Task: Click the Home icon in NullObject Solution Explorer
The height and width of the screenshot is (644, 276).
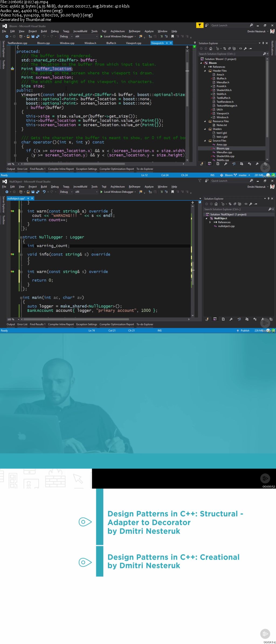Action: [216, 204]
